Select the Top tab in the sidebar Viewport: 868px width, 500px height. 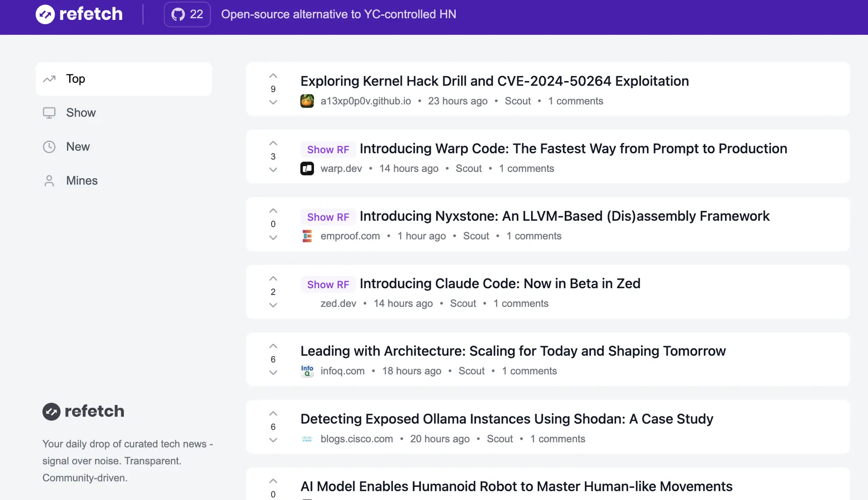[124, 79]
